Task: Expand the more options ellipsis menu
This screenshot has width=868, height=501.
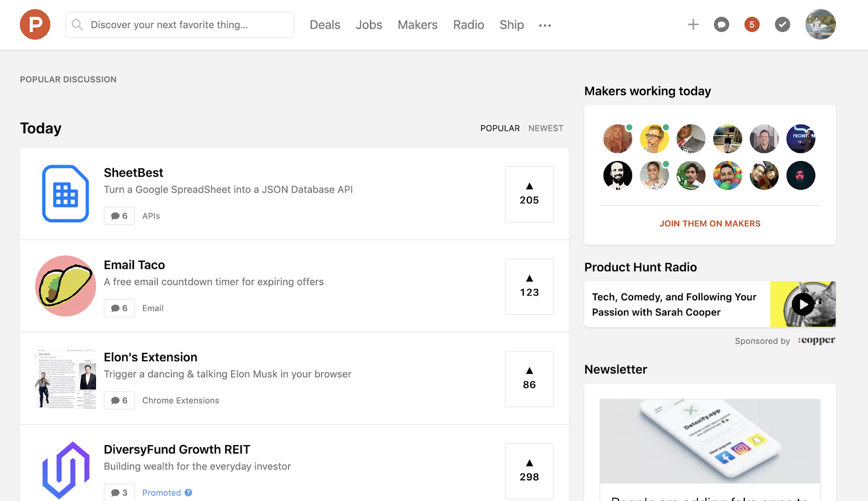Action: (x=545, y=25)
